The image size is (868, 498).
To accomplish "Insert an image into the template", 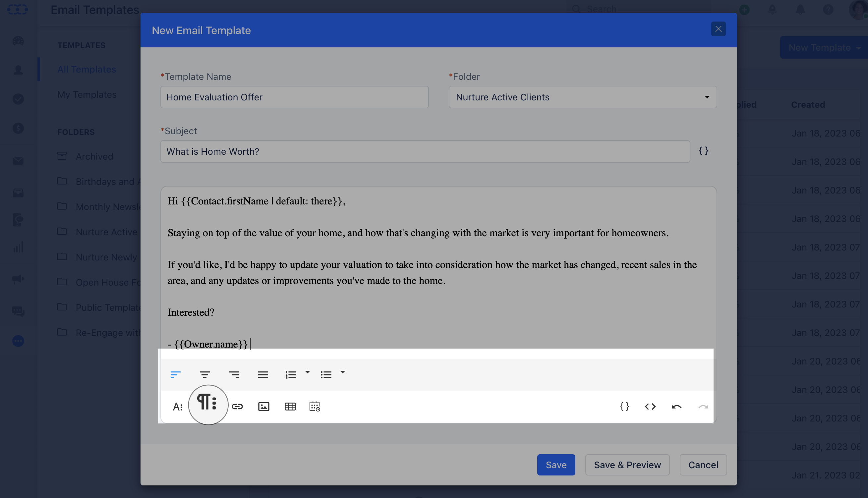I will point(263,406).
